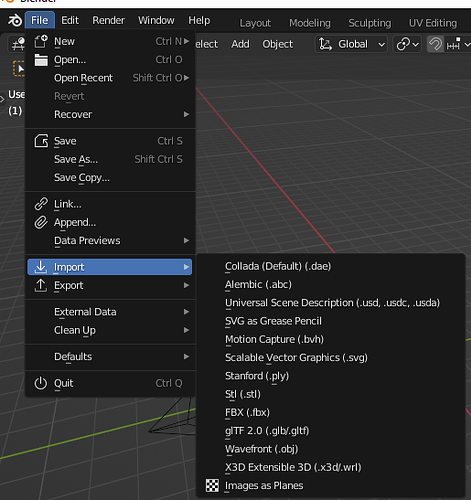This screenshot has width=471, height=500.
Task: Open the File menu
Action: click(x=40, y=21)
